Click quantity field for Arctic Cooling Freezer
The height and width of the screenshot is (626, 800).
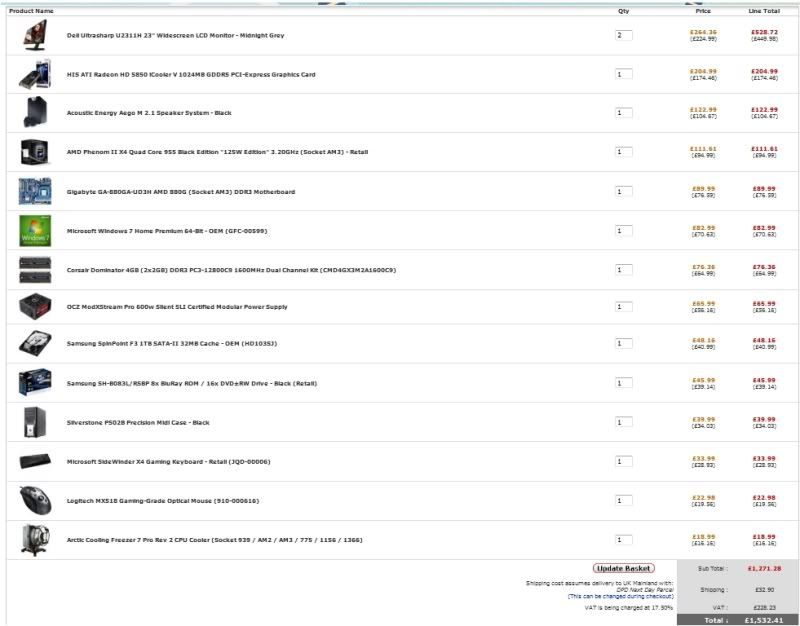tap(623, 539)
